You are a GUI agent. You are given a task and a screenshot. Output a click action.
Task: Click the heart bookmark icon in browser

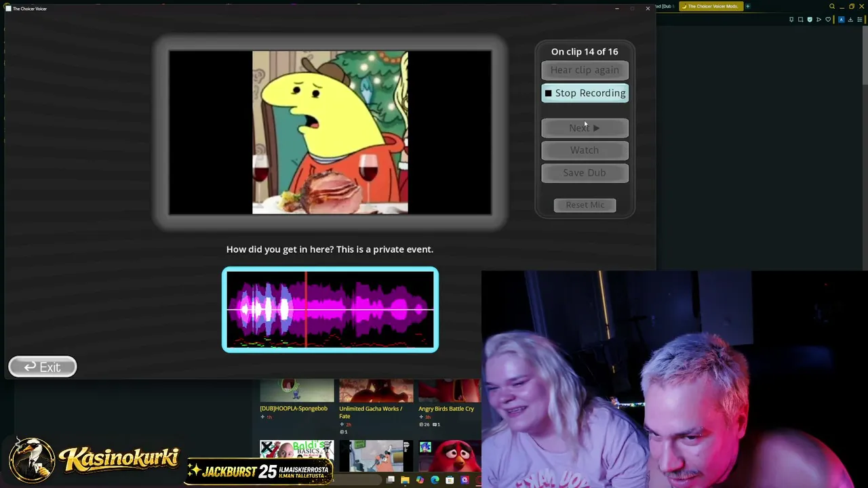828,20
